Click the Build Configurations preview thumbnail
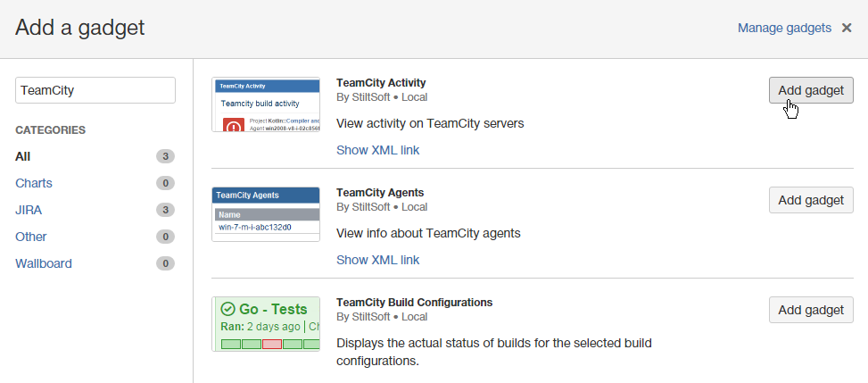Image resolution: width=868 pixels, height=383 pixels. click(x=266, y=324)
